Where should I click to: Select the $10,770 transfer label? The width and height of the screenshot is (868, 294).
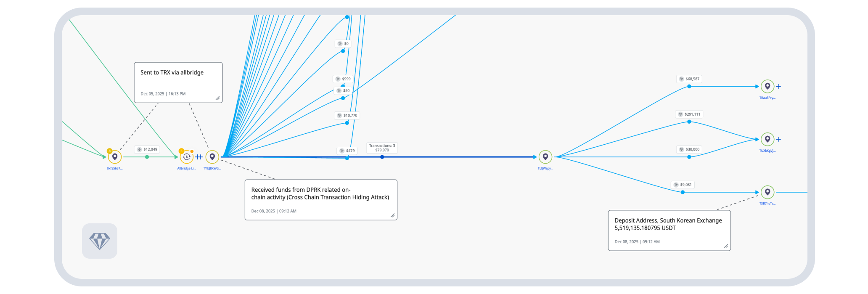[347, 115]
